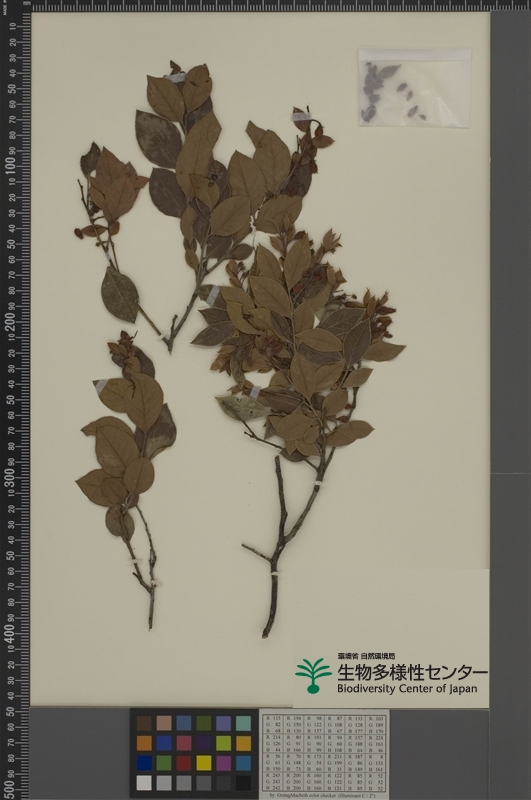Click the 'Biodiversity Center of Japan' text

[x=407, y=689]
